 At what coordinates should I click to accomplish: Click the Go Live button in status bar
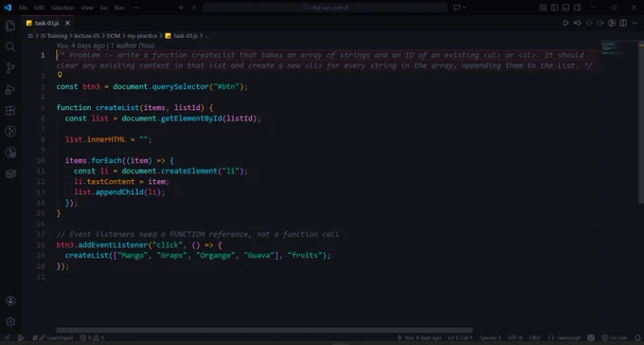click(614, 337)
